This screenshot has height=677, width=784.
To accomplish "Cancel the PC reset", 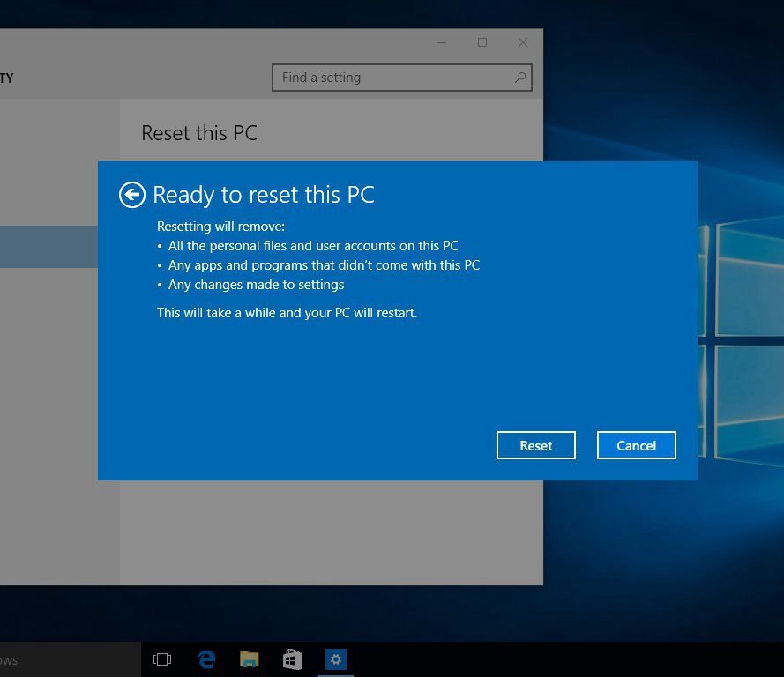I will (x=636, y=445).
